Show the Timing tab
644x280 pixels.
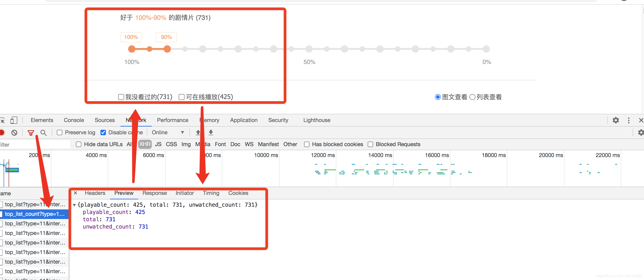[x=211, y=193]
